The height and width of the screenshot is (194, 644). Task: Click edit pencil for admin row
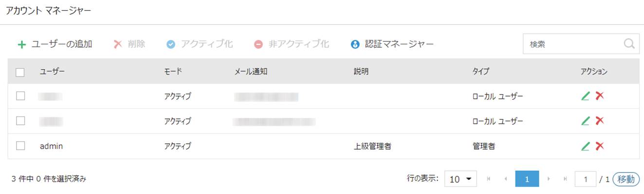click(x=586, y=146)
